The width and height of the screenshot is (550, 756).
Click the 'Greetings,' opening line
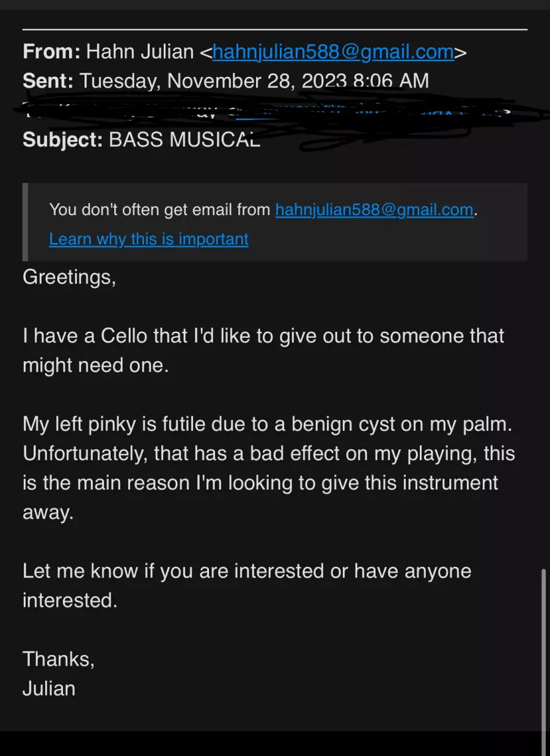click(69, 277)
